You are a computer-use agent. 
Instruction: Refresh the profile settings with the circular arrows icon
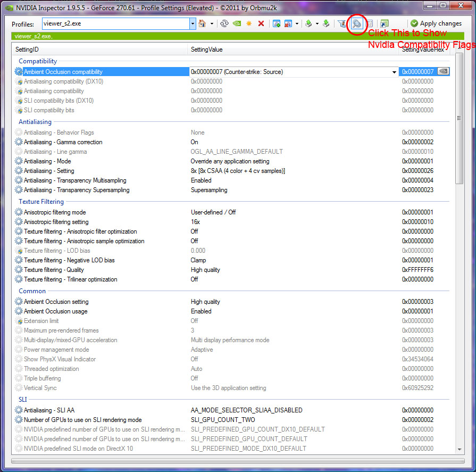tap(224, 23)
